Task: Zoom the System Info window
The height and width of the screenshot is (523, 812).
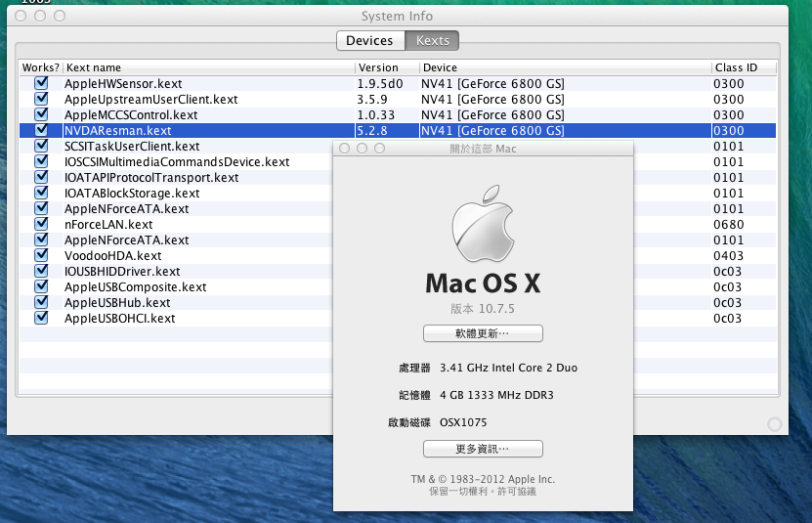Action: pyautogui.click(x=60, y=16)
